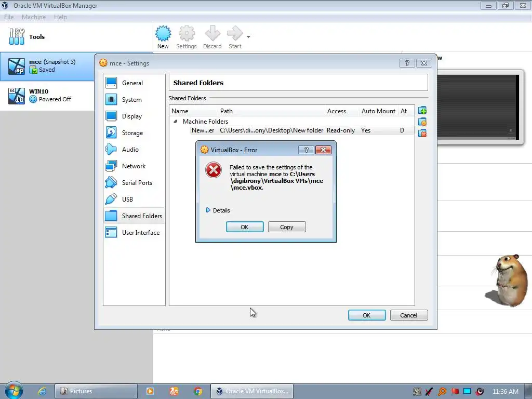
Task: Click Copy in the error dialog
Action: [x=287, y=227]
